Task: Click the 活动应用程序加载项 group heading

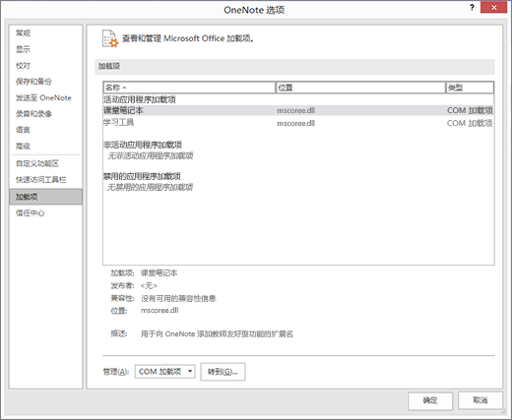Action: tap(140, 99)
